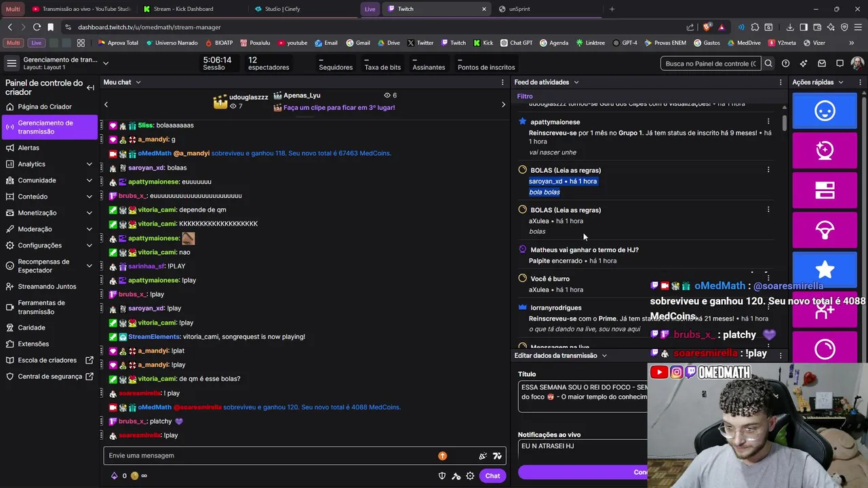Send message with the Chat button
868x488 pixels.
pos(492,476)
